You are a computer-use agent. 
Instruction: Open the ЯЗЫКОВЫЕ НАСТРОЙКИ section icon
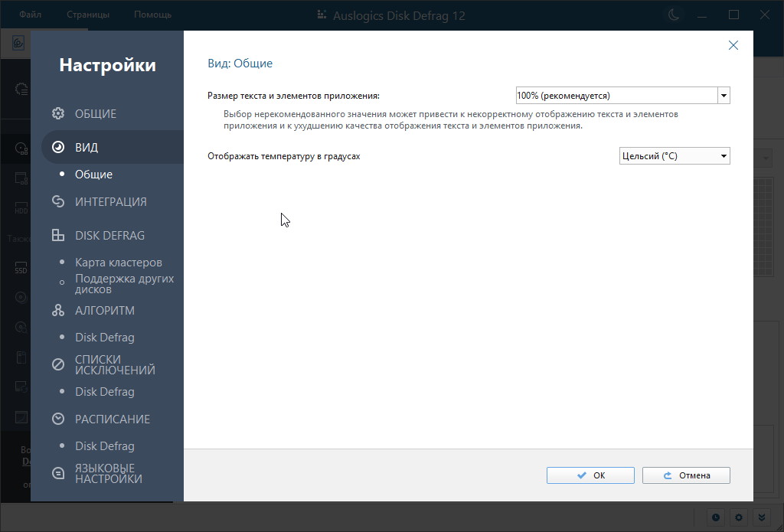tap(58, 473)
